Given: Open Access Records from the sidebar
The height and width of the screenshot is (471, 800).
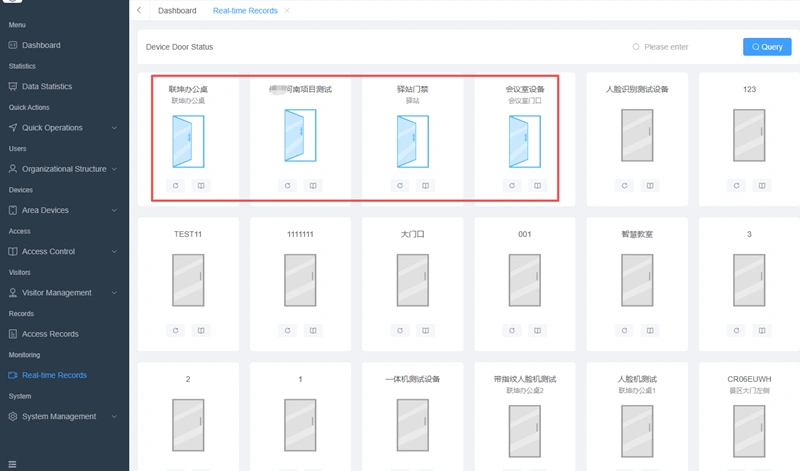Looking at the screenshot, I should click(50, 334).
